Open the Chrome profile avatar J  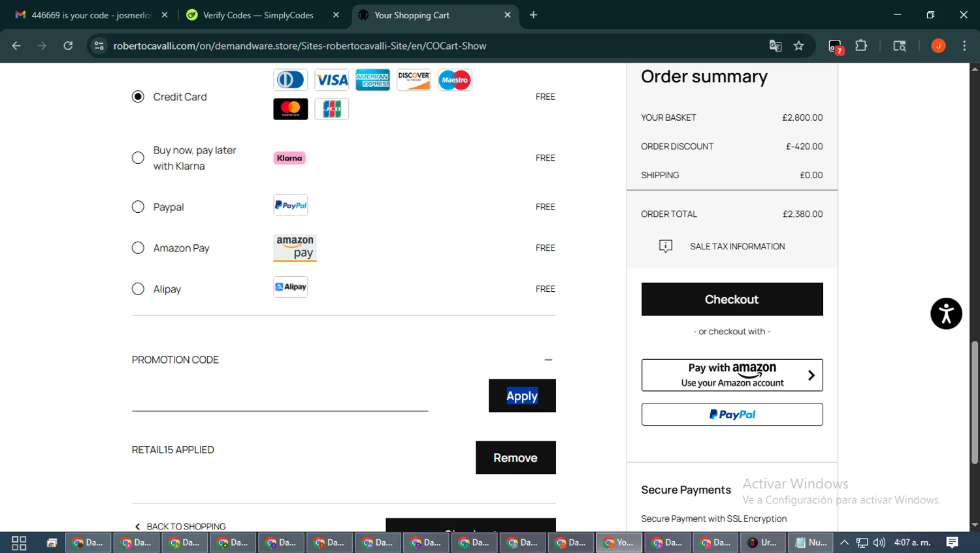(938, 46)
